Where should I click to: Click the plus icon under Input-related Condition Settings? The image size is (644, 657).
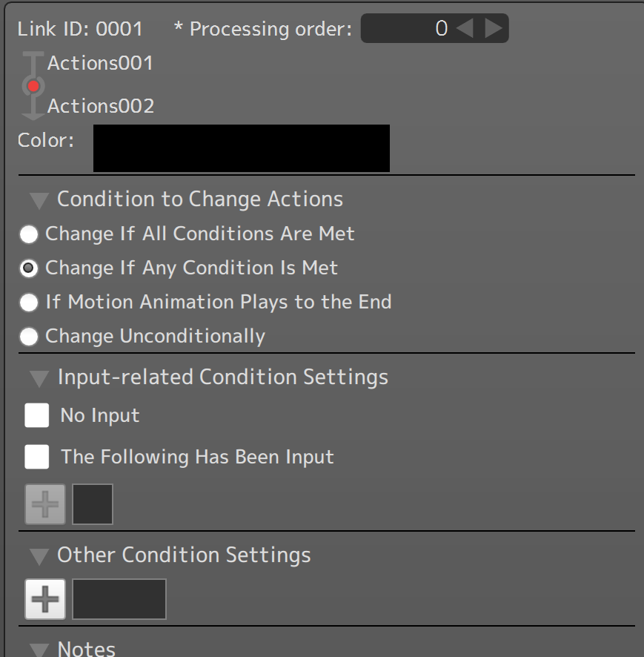(x=45, y=504)
